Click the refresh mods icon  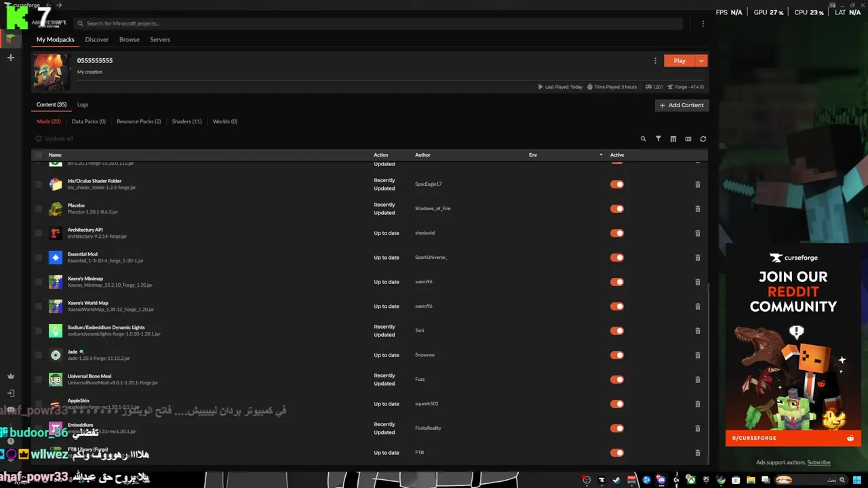[703, 139]
